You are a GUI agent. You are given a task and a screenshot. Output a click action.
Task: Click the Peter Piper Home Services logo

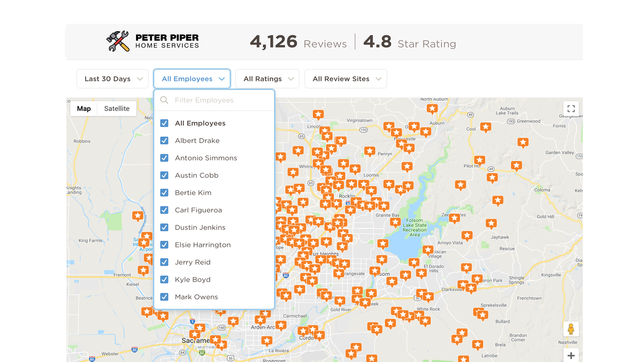[153, 41]
